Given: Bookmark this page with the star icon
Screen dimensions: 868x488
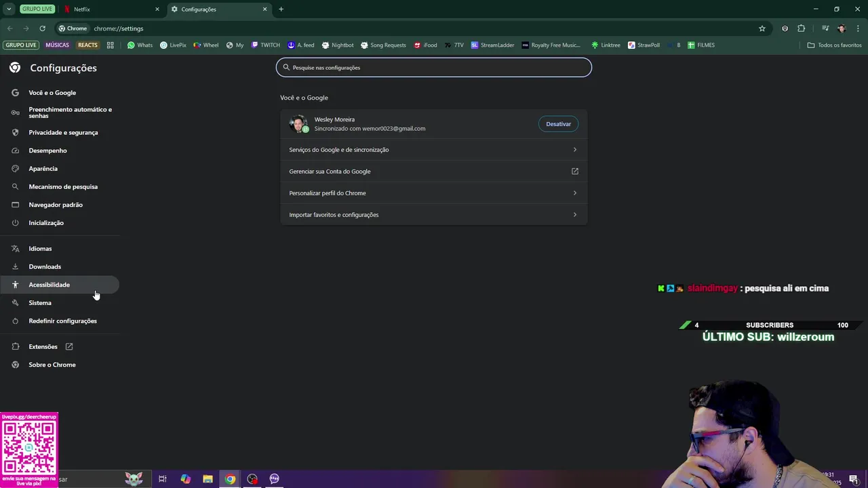Looking at the screenshot, I should coord(762,28).
